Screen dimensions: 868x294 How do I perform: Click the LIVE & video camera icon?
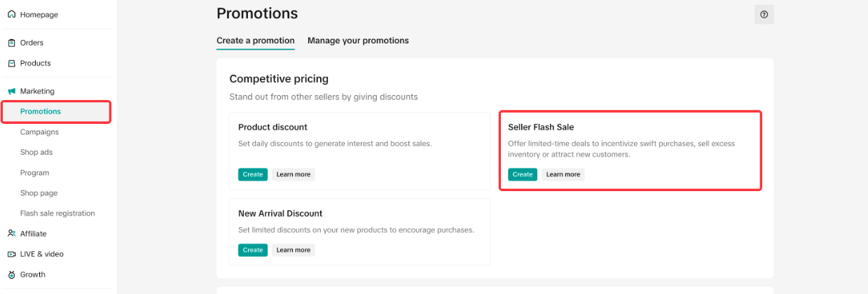click(11, 254)
